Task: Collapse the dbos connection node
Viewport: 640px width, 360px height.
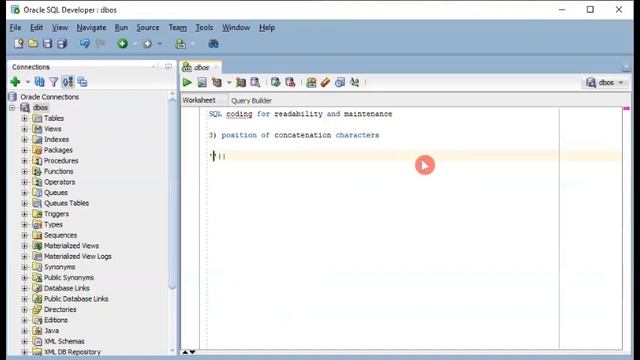Action: click(x=12, y=108)
